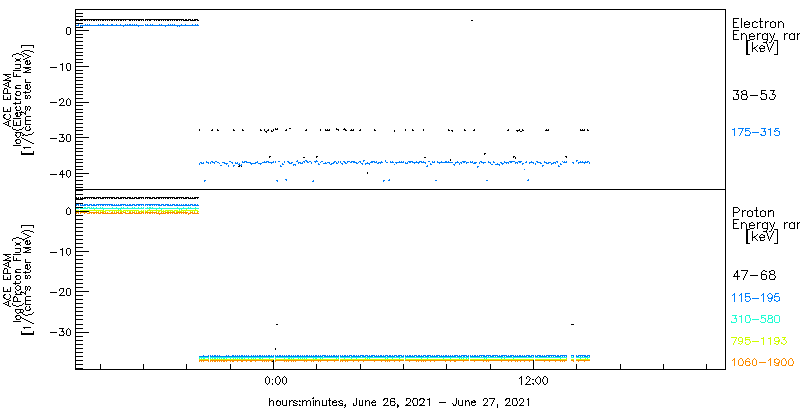Click the 38-53 electron energy legend label
This screenshot has height=410, width=800.
point(754,96)
